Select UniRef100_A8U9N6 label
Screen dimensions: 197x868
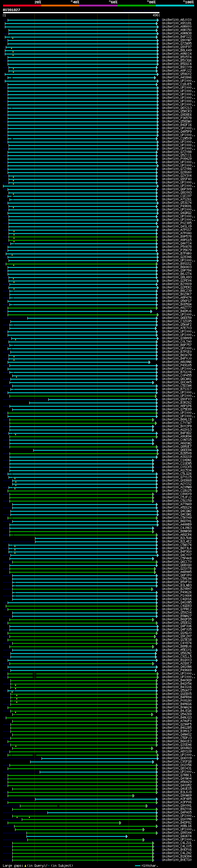(x=176, y=362)
